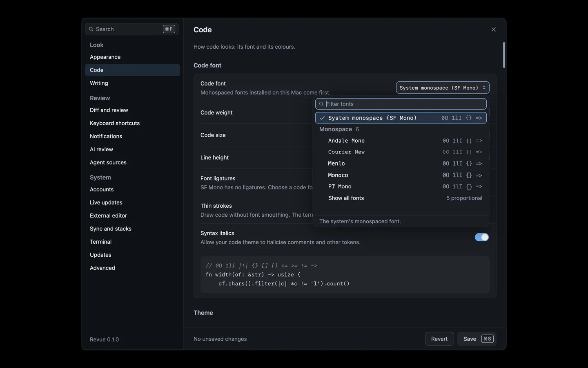Click "The system's monospaced font." description
This screenshot has height=368, width=588.
coord(360,221)
